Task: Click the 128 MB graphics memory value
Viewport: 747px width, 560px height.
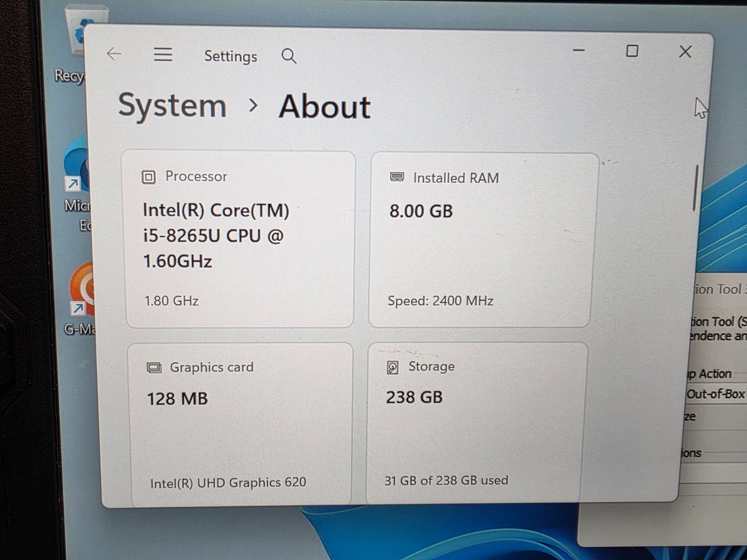Action: pyautogui.click(x=177, y=399)
